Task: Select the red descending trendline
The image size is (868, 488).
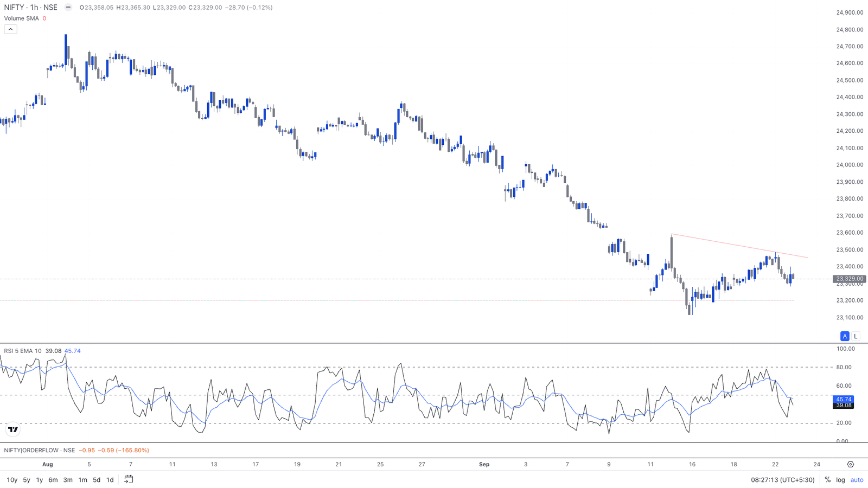Action: [x=739, y=246]
